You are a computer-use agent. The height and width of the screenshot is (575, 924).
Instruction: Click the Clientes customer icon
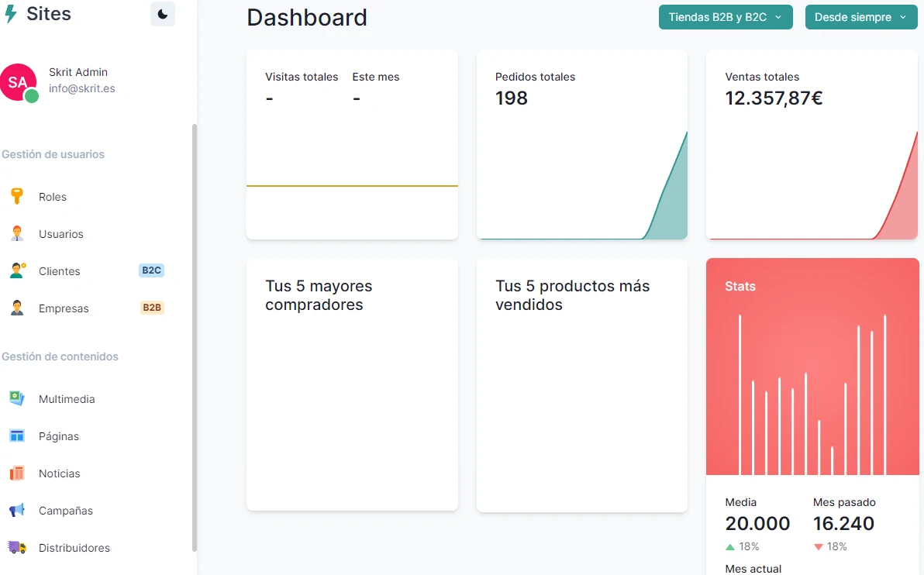point(17,270)
